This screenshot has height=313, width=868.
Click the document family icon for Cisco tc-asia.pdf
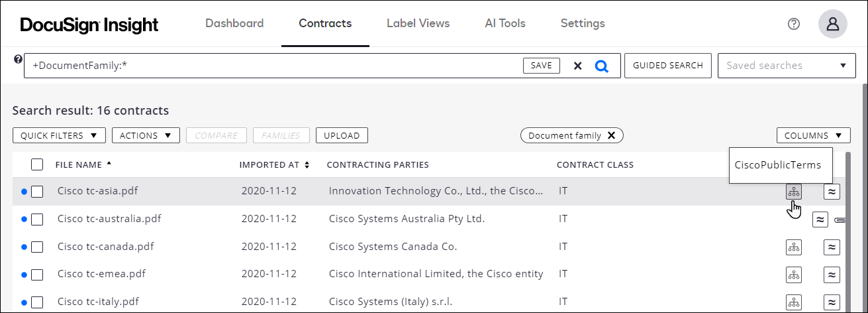pos(793,192)
